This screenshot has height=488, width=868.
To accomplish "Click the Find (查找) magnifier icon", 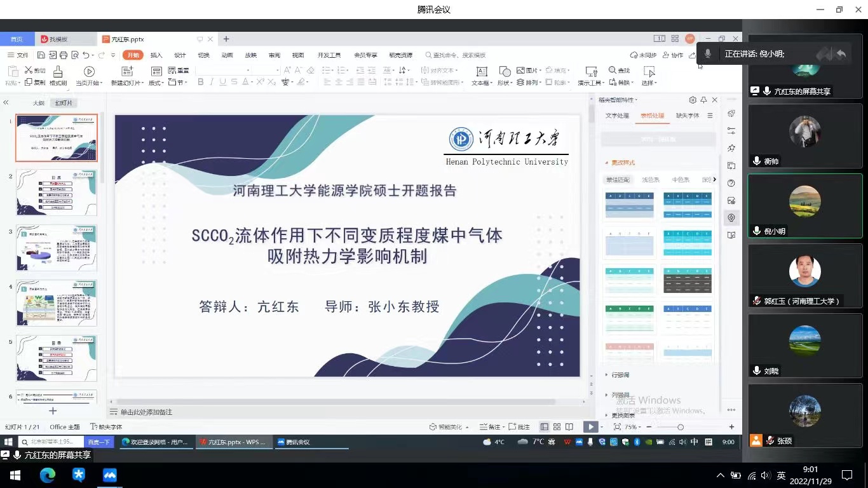I will pos(613,70).
